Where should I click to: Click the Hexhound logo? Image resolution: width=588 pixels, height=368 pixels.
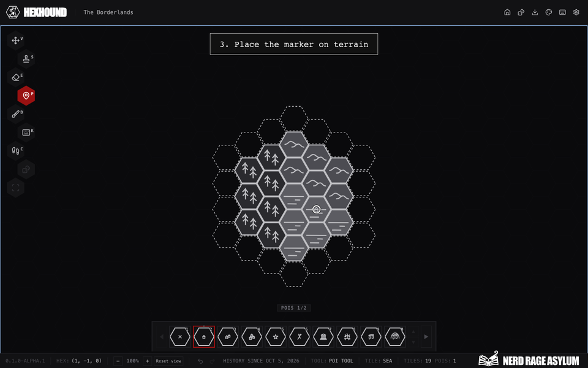[36, 12]
